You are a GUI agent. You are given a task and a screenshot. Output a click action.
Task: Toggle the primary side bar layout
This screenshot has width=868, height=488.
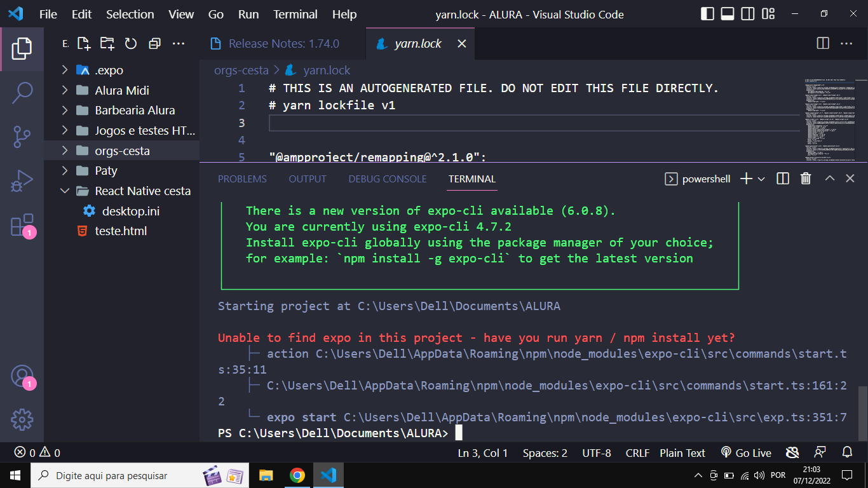tap(707, 14)
